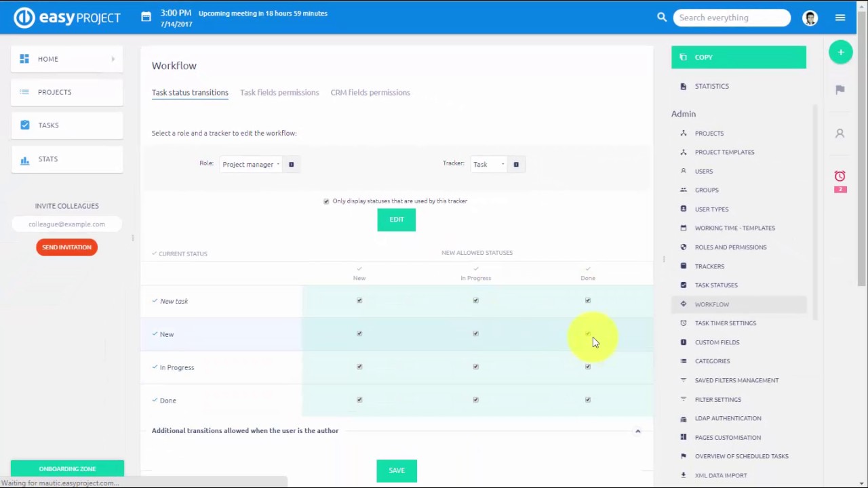Uncheck New task to Done transition
Screen dimensions: 868x488
[588, 300]
